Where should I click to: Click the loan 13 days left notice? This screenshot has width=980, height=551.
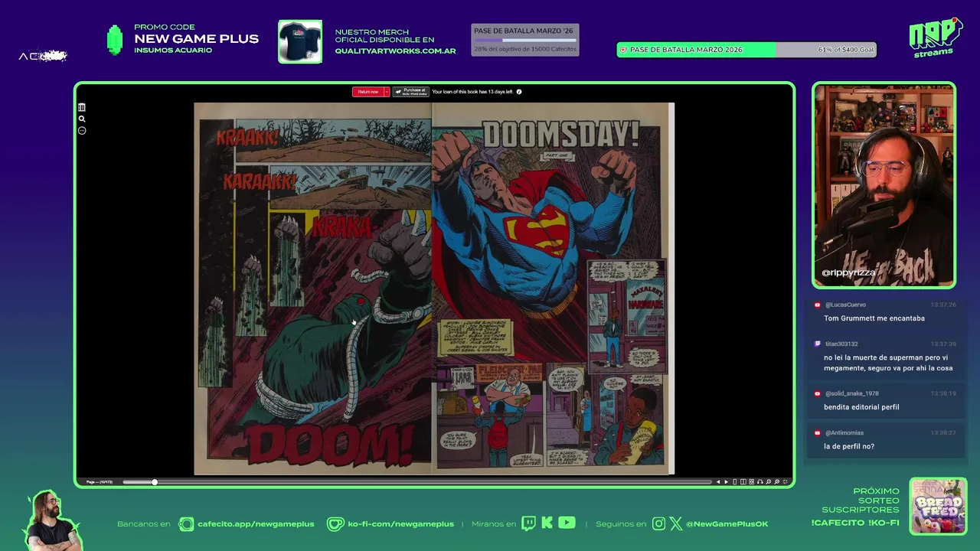point(472,92)
